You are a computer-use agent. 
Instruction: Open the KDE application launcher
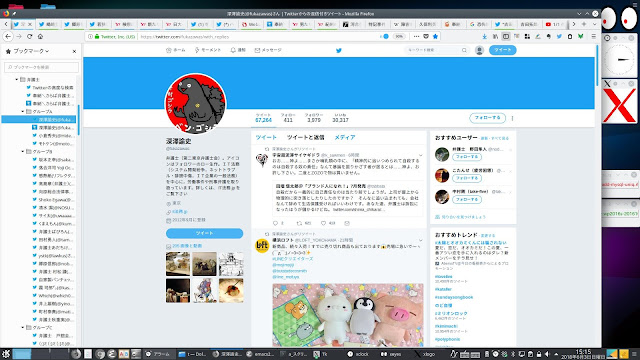pos(6,353)
